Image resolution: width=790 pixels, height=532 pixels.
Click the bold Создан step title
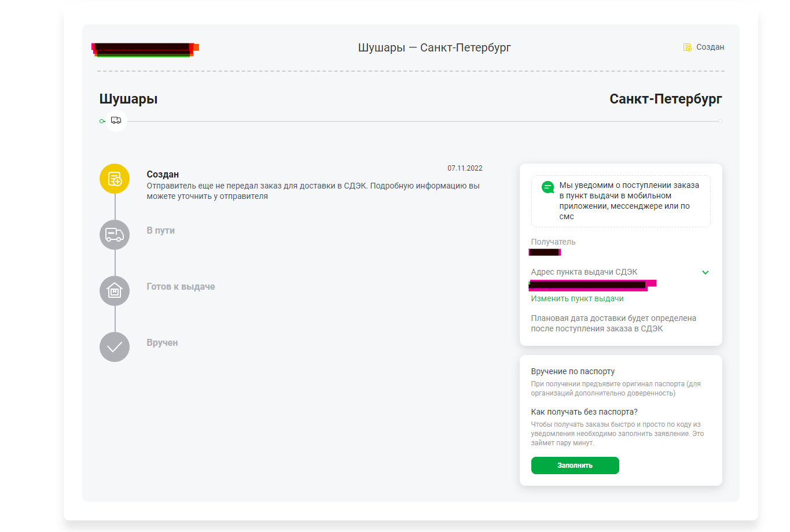pos(163,174)
